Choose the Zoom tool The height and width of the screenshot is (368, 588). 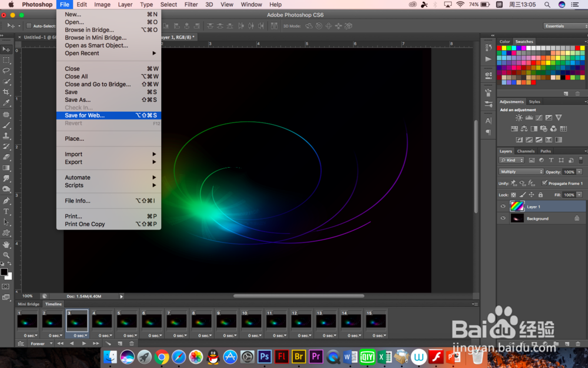(6, 255)
